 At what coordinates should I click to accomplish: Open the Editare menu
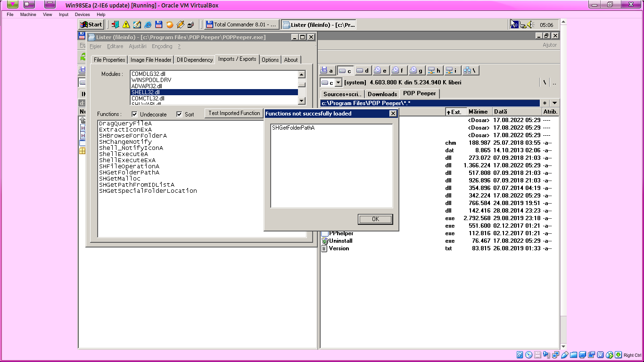(x=115, y=46)
